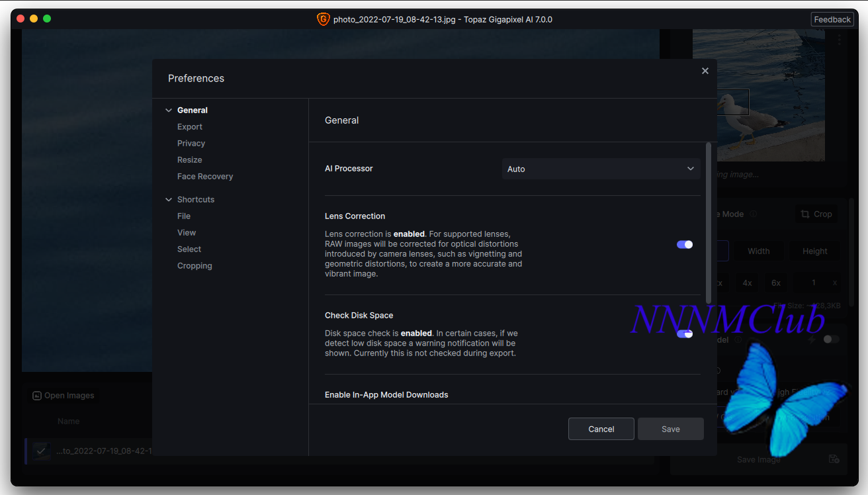Collapse the Shortcuts tree chevron
The height and width of the screenshot is (495, 868).
(x=169, y=200)
